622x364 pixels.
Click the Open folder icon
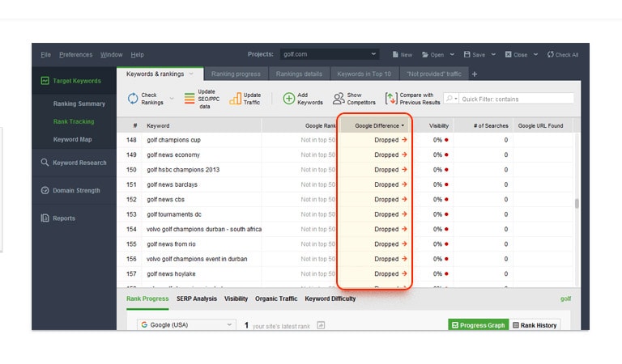pyautogui.click(x=425, y=55)
